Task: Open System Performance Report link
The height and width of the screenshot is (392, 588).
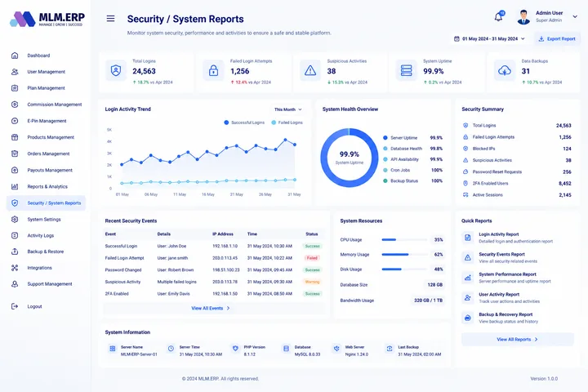Action: coord(507,274)
